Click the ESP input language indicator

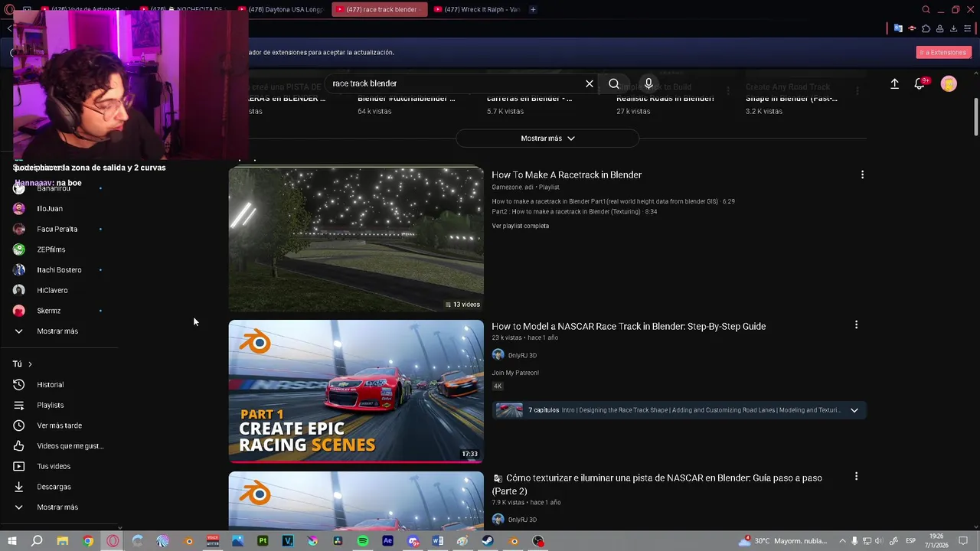pyautogui.click(x=910, y=541)
